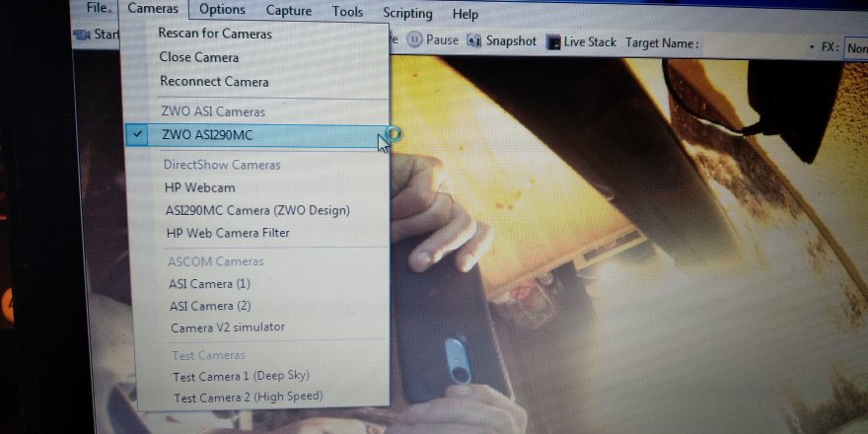The image size is (868, 434).
Task: Select Reconnect Camera entry
Action: (x=214, y=82)
